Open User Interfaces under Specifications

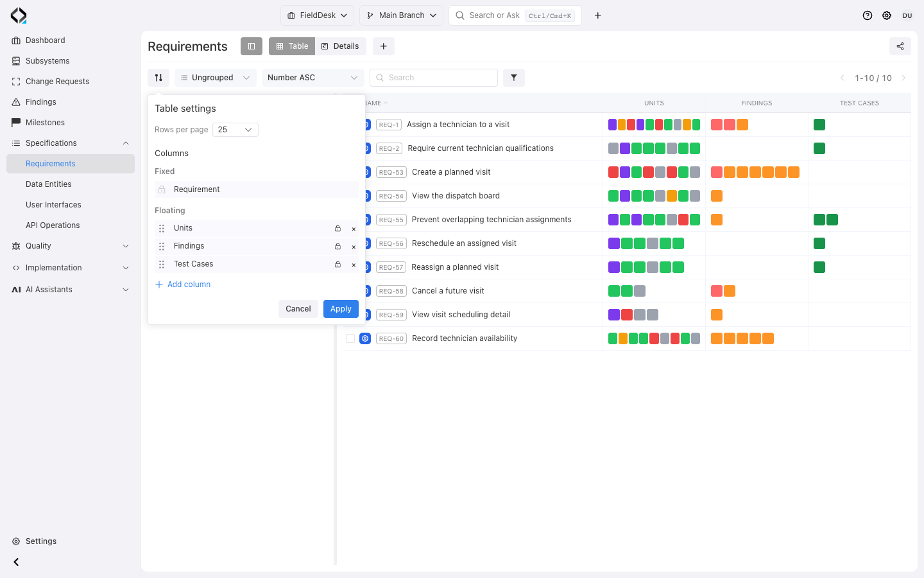pos(71,205)
